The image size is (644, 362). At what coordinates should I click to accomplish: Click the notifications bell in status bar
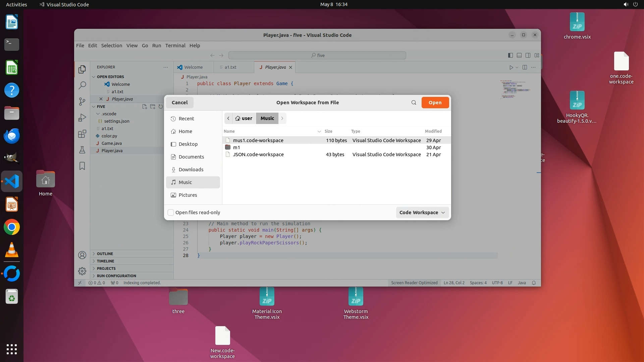pyautogui.click(x=534, y=283)
